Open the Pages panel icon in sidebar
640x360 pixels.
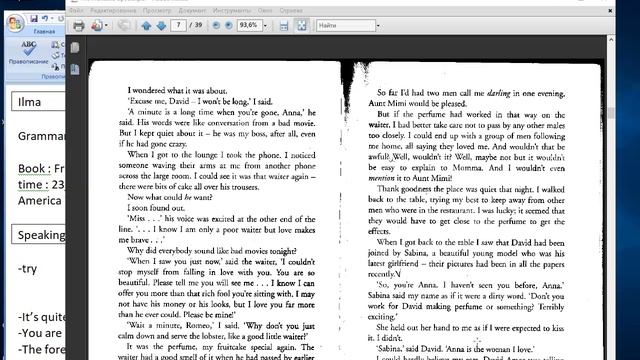coord(75,48)
